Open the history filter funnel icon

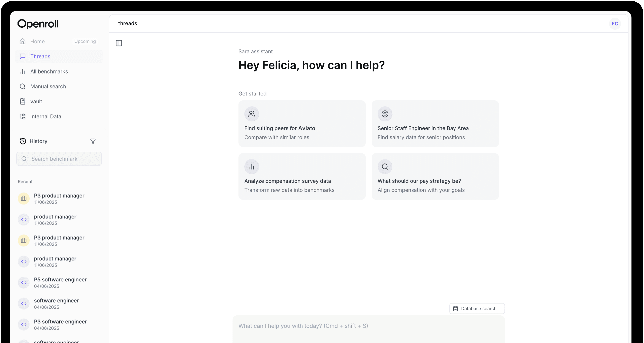tap(93, 141)
